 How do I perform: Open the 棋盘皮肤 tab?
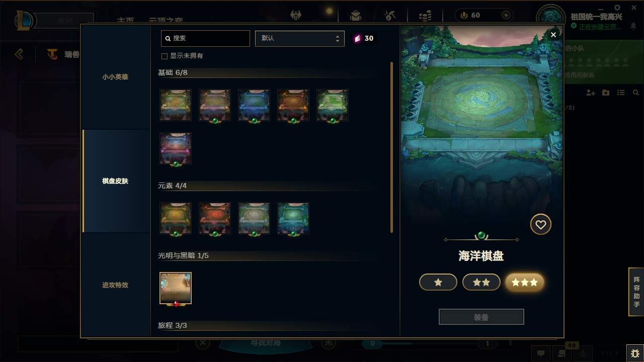(x=116, y=181)
